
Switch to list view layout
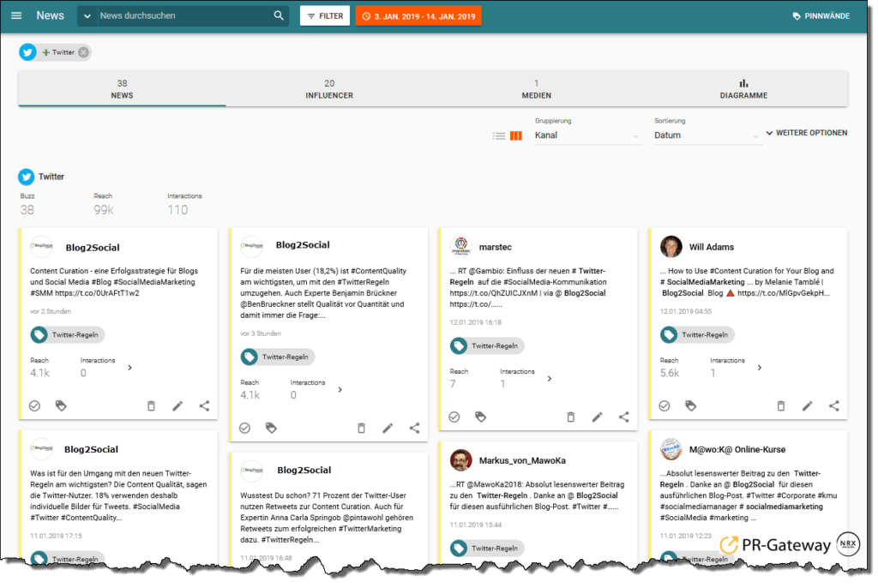click(x=499, y=135)
